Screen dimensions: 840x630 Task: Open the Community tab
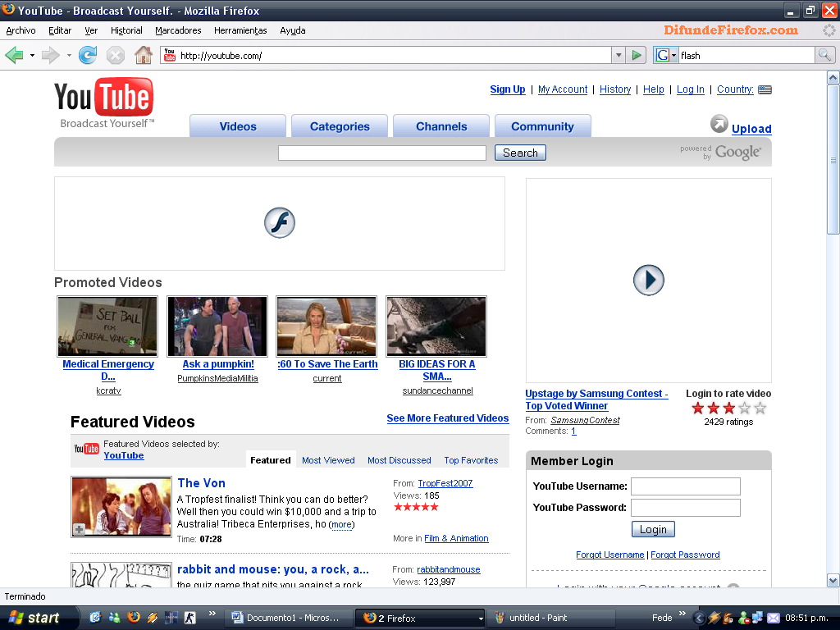pos(543,126)
